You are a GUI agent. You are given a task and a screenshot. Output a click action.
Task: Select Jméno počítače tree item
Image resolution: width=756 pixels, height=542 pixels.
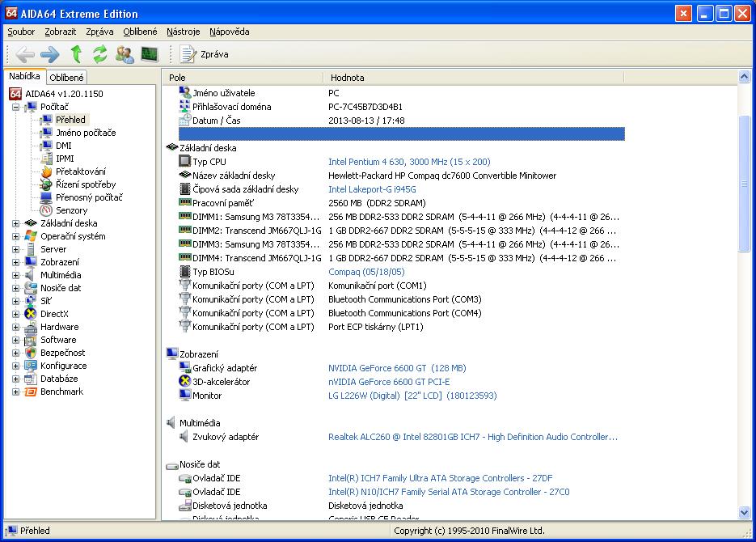click(x=86, y=133)
